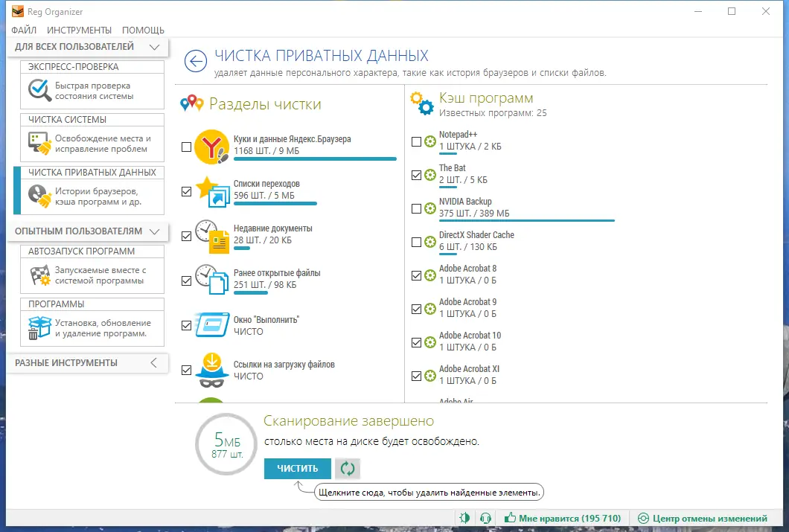
Task: Click 'Известных программ: 25' text
Action: (x=493, y=113)
